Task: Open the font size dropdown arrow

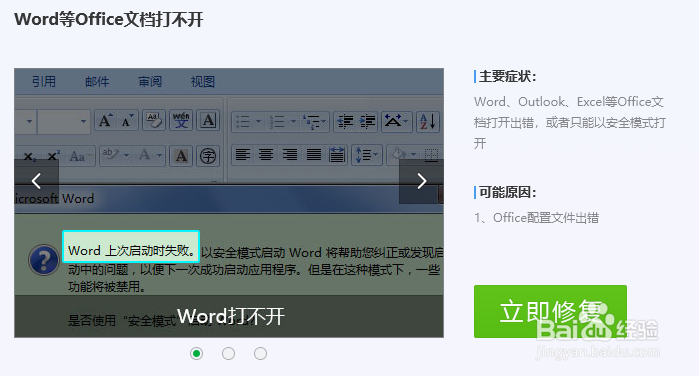Action: (83, 121)
